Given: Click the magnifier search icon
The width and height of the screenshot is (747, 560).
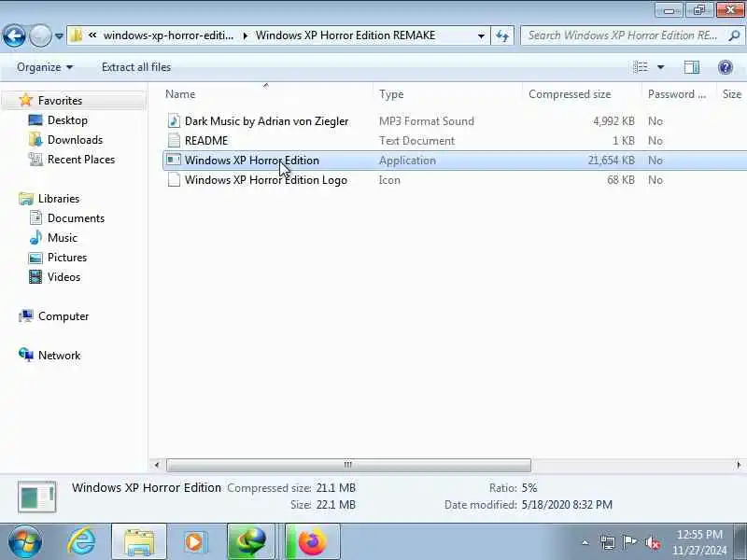Looking at the screenshot, I should point(735,35).
